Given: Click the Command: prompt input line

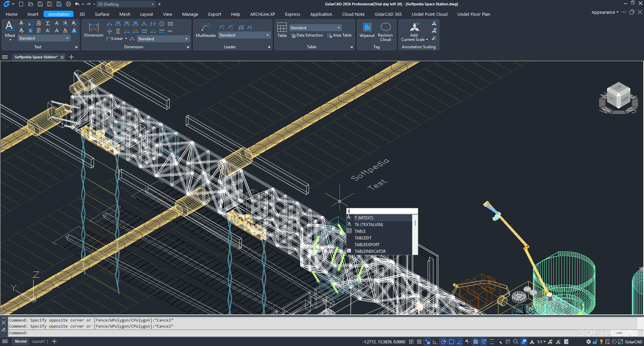Looking at the screenshot, I should tap(323, 333).
